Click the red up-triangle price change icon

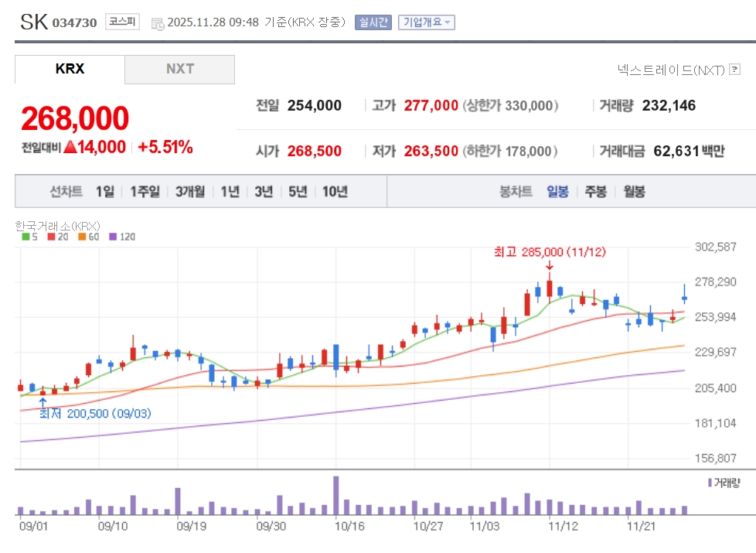point(70,147)
